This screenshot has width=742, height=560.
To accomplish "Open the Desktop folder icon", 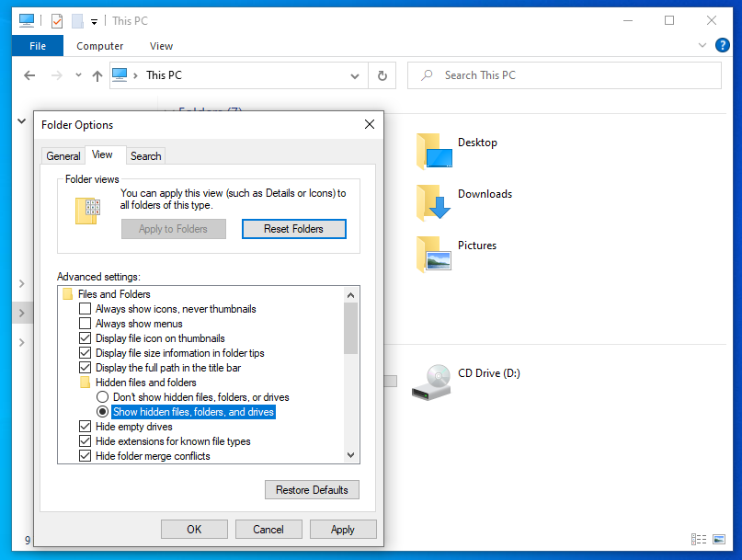I will [434, 152].
